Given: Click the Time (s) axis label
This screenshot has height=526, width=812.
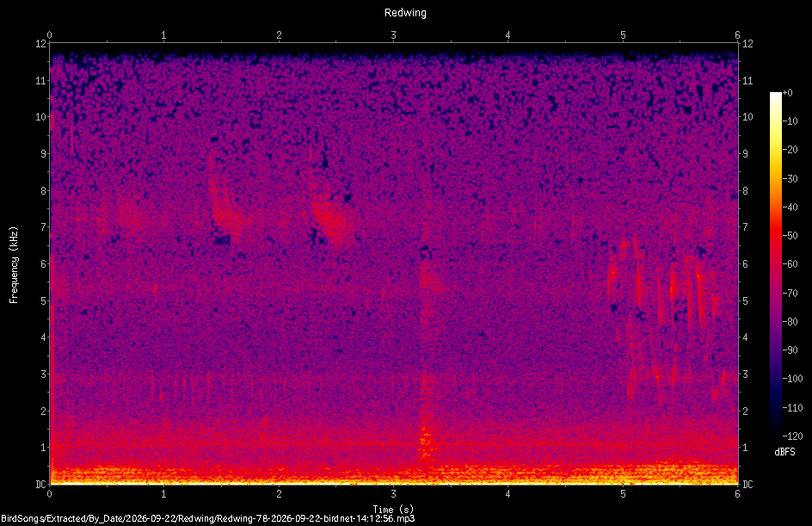Looking at the screenshot, I should [x=393, y=509].
